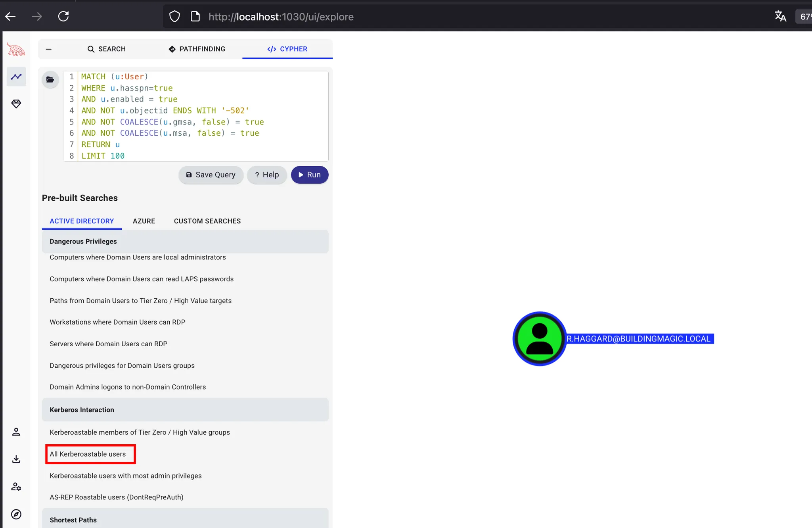Click the Save Query button

(x=211, y=175)
